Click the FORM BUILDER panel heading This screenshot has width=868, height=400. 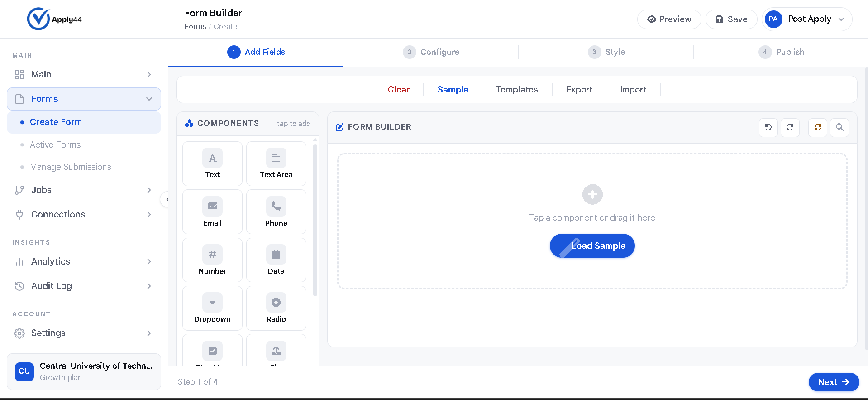pos(379,127)
